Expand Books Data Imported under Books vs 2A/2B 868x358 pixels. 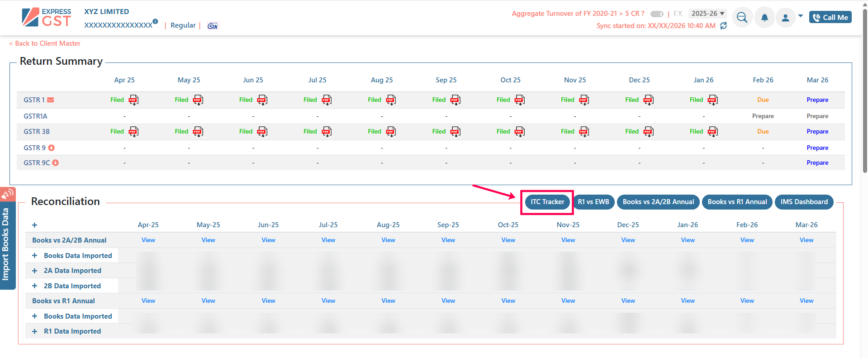click(35, 256)
